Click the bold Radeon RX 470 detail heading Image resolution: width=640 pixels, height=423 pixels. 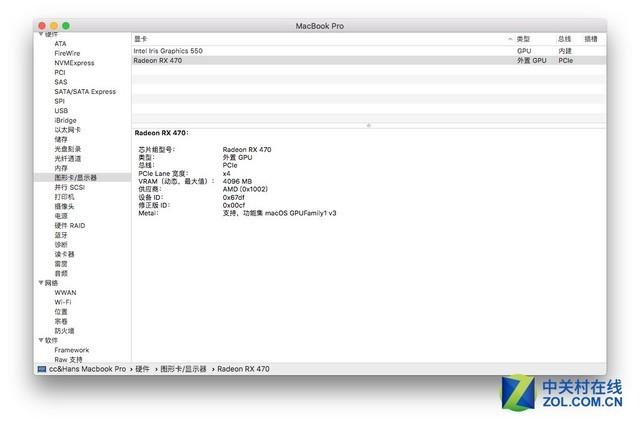tap(161, 133)
